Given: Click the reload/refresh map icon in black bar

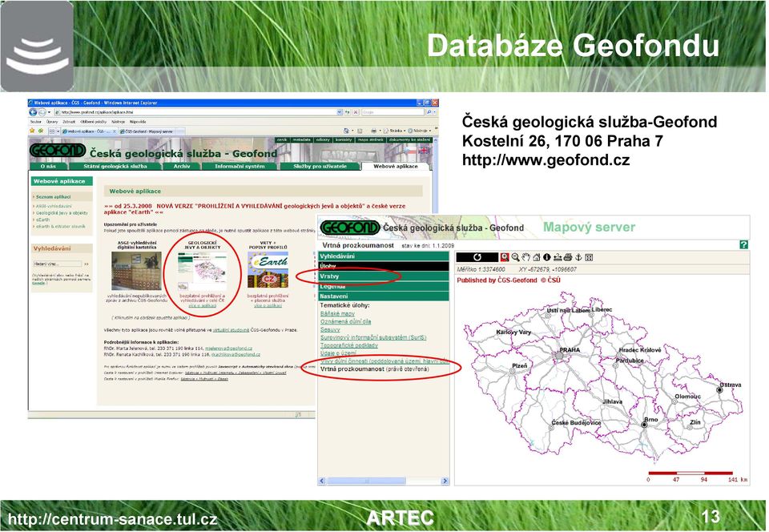Looking at the screenshot, I should pyautogui.click(x=477, y=257).
